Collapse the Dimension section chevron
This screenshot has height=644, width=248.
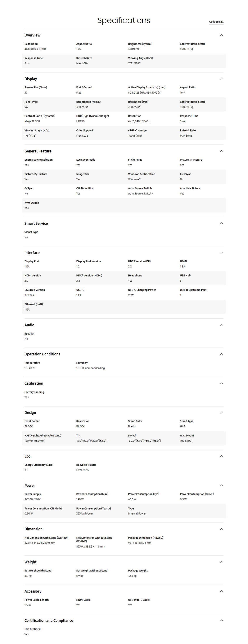coord(221,529)
